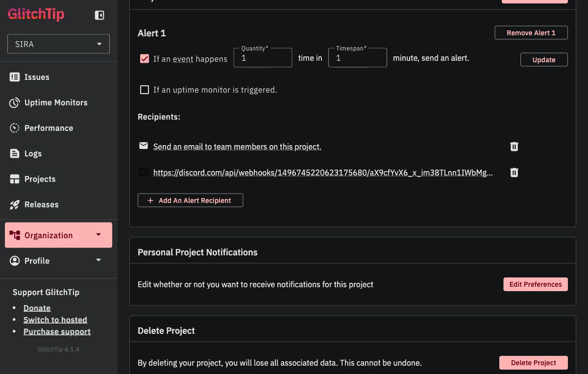
Task: Click the Profile avatar icon
Action: 15,261
